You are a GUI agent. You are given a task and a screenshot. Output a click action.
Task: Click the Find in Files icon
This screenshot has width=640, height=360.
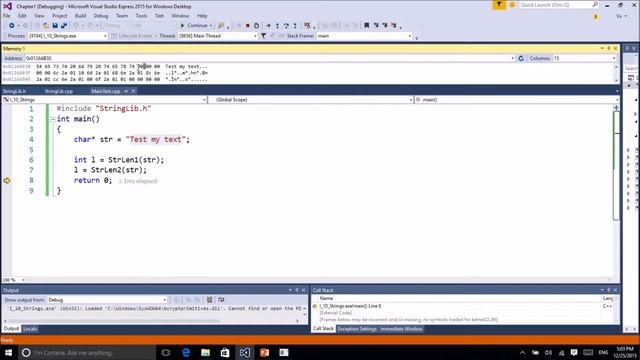[x=221, y=25]
